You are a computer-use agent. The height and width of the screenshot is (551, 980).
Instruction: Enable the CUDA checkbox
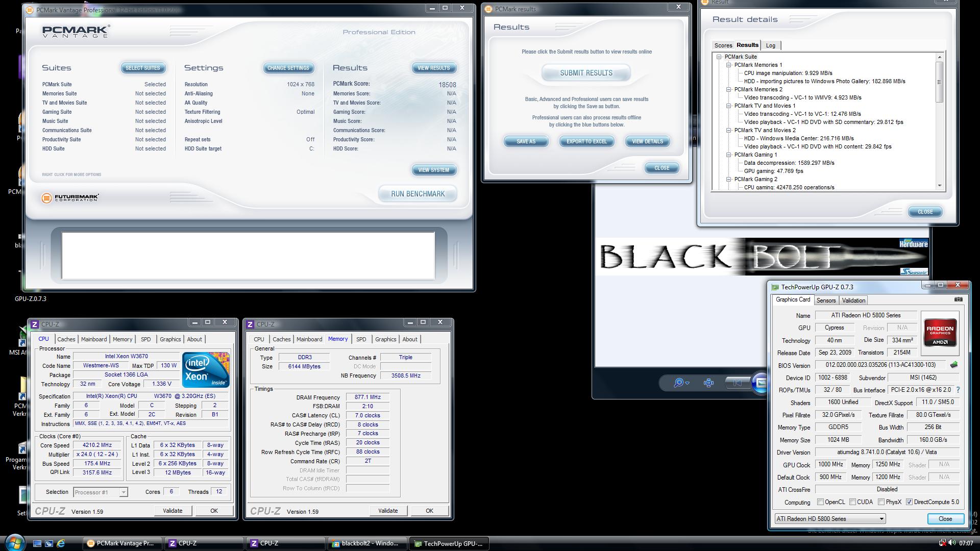point(852,502)
